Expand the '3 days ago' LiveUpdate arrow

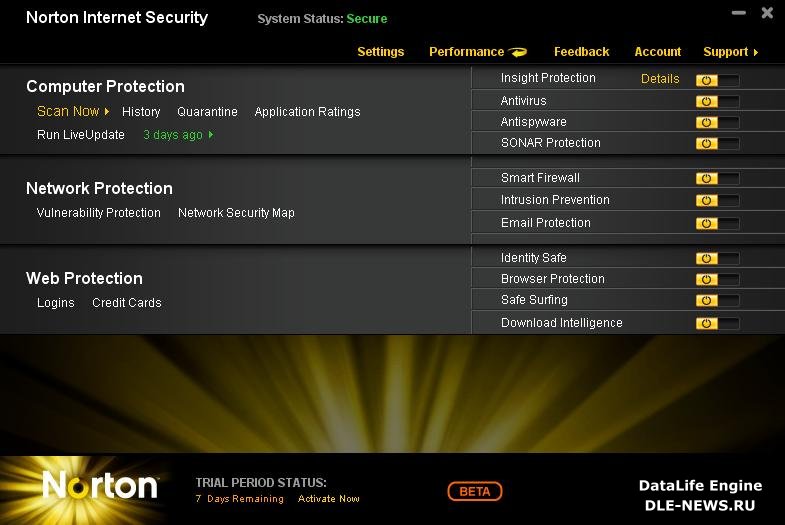point(211,135)
